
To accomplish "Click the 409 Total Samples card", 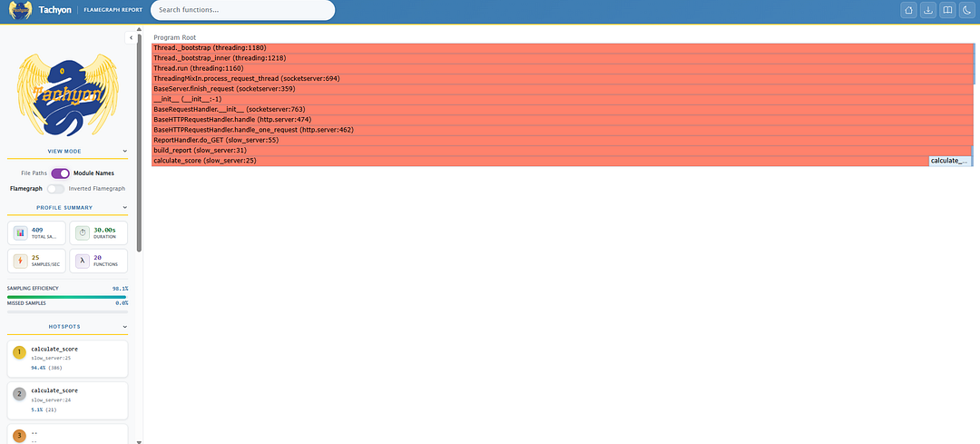I will 36,233.
